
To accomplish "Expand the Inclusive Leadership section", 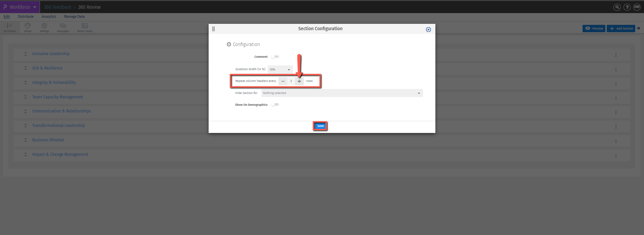I will 26,54.
